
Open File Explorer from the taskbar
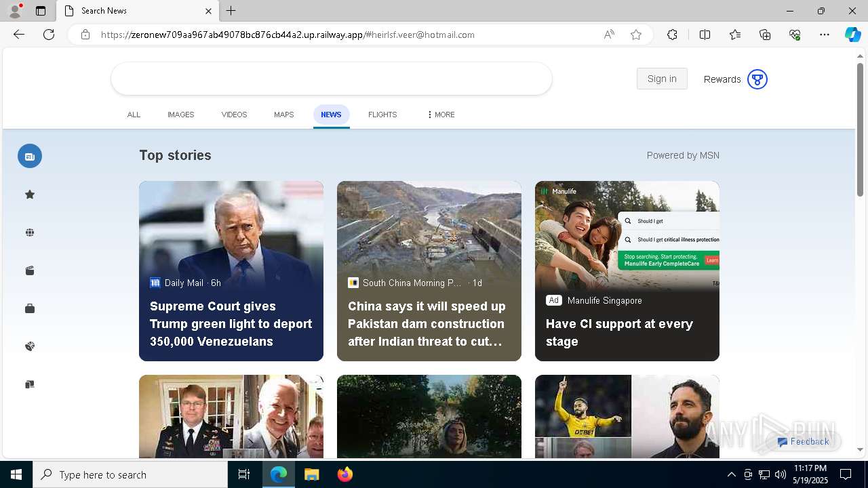click(311, 474)
